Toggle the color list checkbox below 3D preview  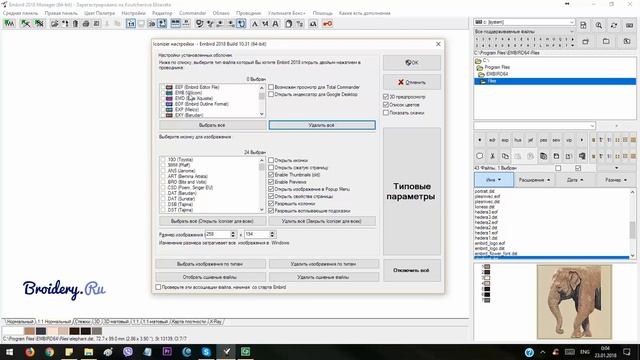(386, 104)
